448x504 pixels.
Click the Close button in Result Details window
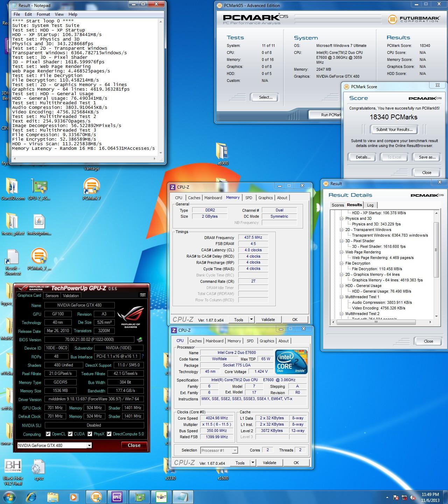(x=428, y=341)
